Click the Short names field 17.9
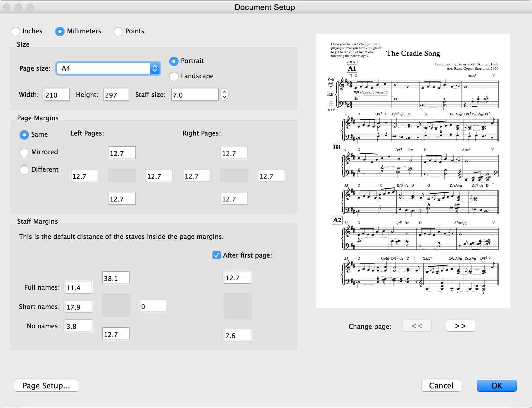Image resolution: width=532 pixels, height=408 pixels. 79,306
